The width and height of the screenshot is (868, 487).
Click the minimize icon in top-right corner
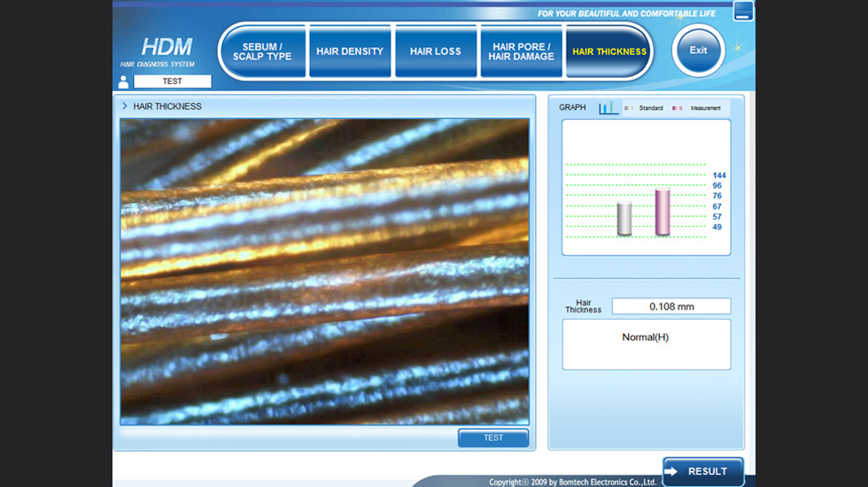pos(743,12)
